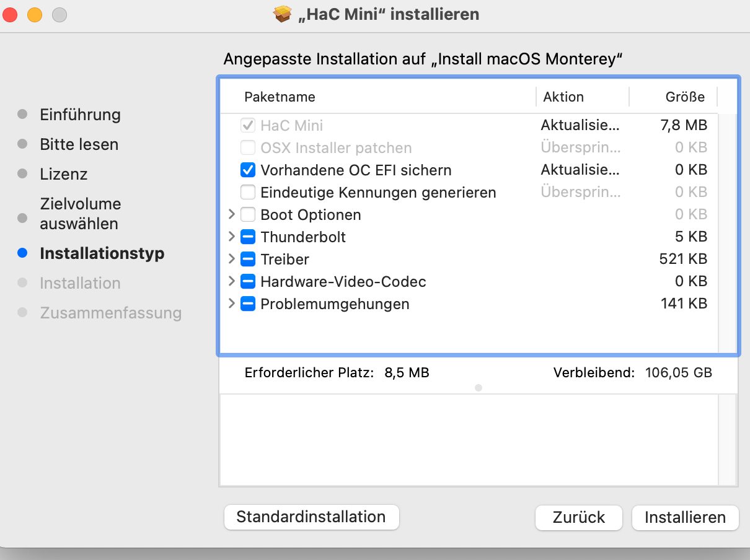Select the Lizenz step in sidebar
This screenshot has height=560, width=750.
pos(63,174)
